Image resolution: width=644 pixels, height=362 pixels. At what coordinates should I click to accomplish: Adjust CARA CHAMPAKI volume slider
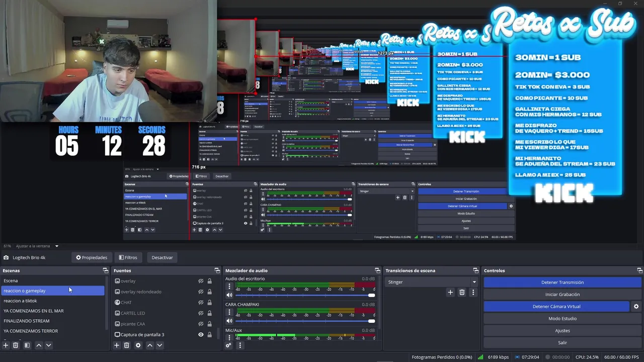click(305, 321)
